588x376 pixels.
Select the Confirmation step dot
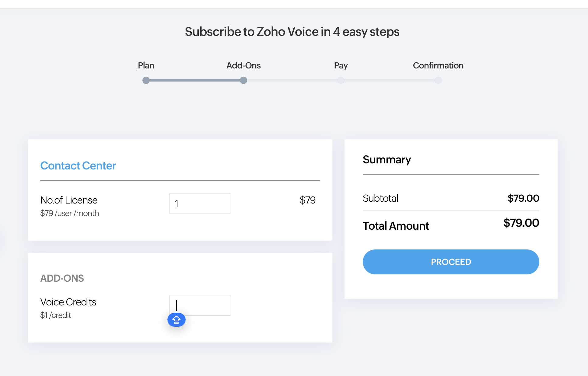pos(438,80)
